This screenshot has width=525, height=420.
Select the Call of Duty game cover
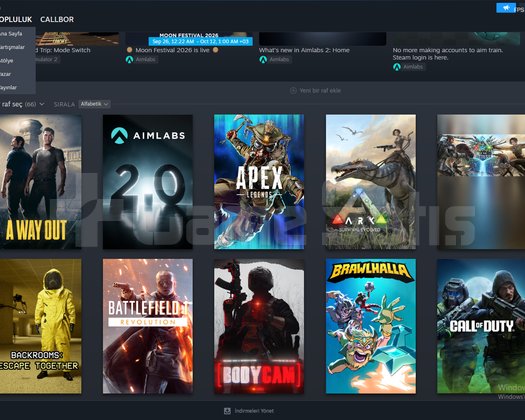481,326
